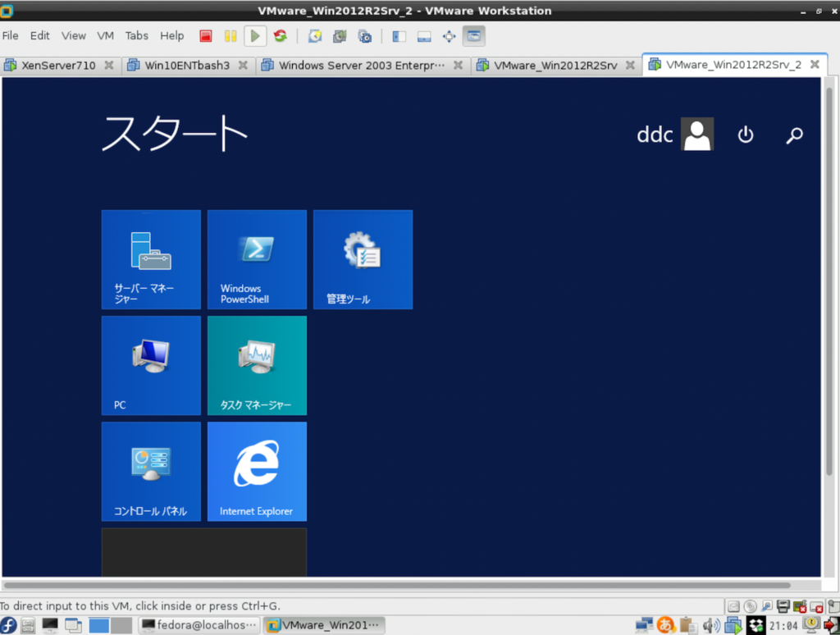Screen dimensions: 840x635
Task: Click the vertical scrollbar beside VM display
Action: pyautogui.click(x=829, y=281)
